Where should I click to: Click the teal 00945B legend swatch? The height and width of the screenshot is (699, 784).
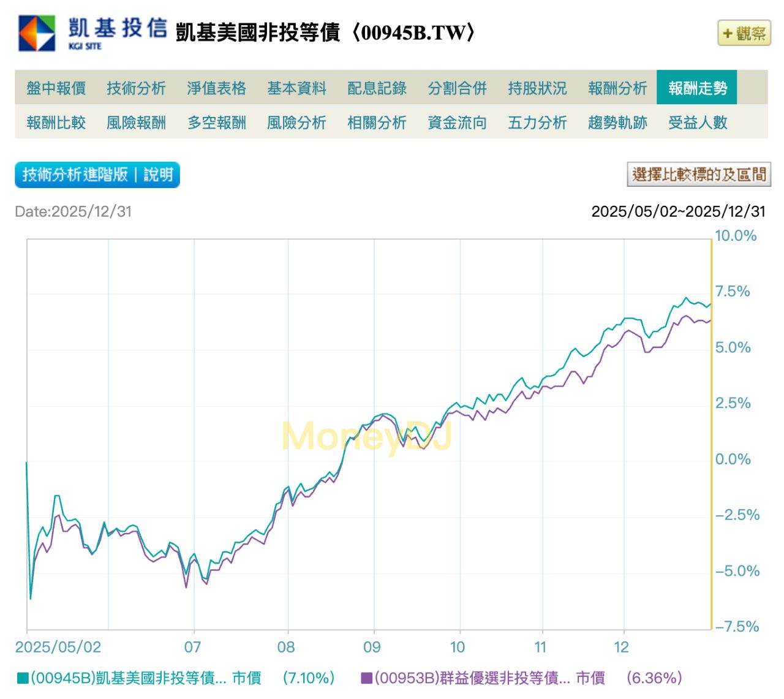[22, 678]
